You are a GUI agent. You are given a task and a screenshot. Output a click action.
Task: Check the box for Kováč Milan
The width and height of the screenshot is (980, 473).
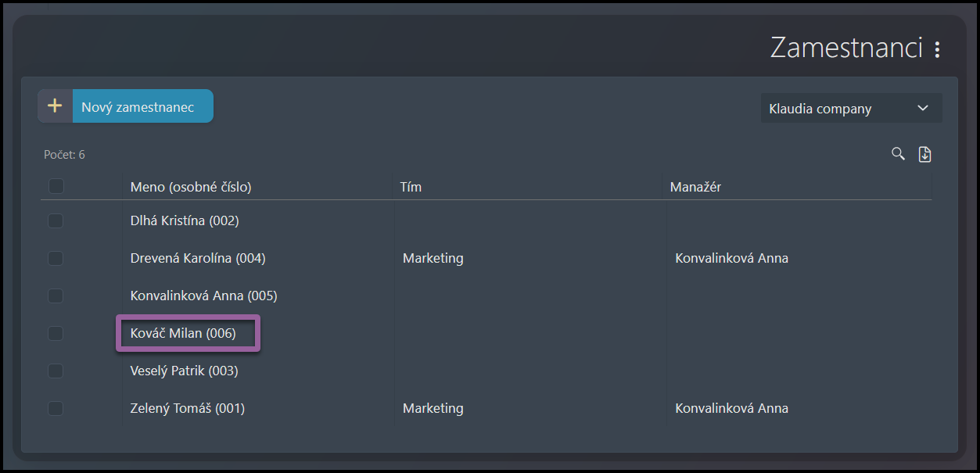(56, 334)
